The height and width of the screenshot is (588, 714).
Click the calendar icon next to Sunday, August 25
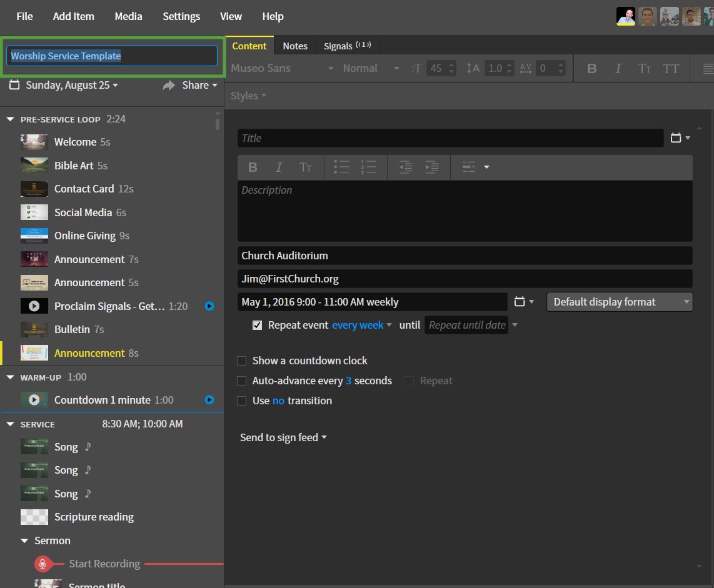(x=14, y=85)
